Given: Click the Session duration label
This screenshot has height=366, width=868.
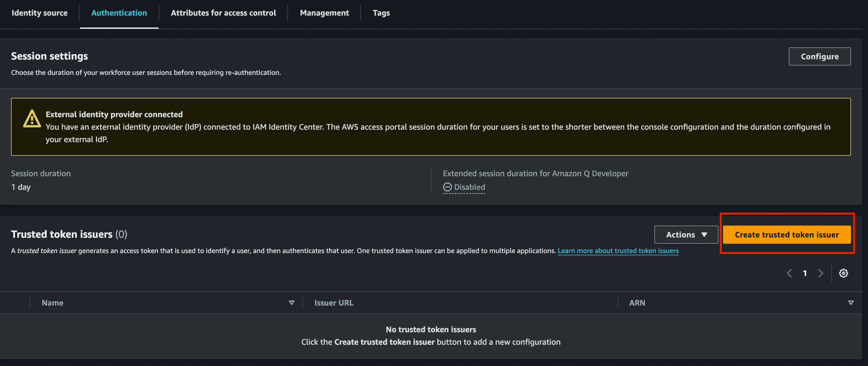Looking at the screenshot, I should pos(41,173).
